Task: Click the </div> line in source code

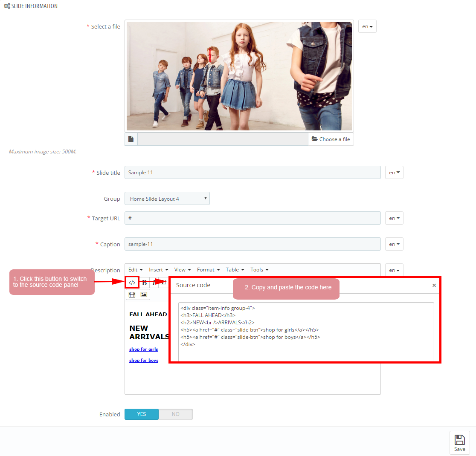Action: [188, 344]
